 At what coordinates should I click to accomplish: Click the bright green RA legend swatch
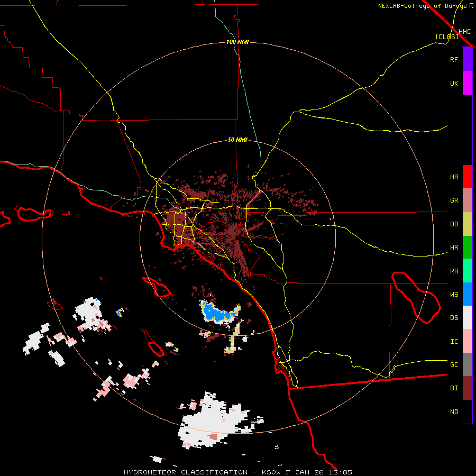[467, 271]
